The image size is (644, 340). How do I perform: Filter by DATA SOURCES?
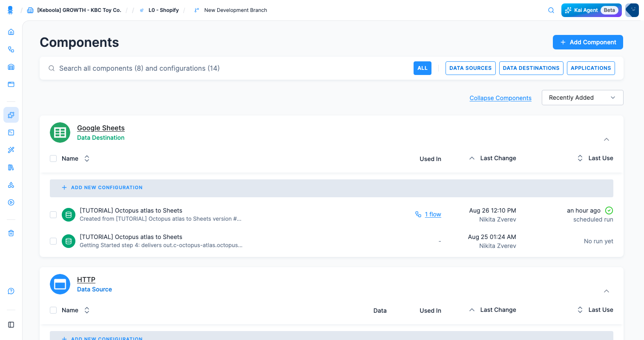click(471, 68)
